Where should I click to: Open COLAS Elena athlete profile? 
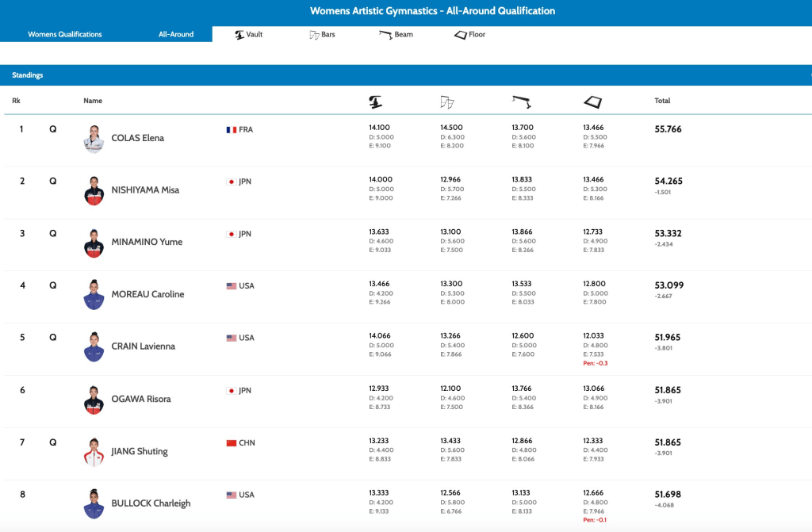click(x=137, y=138)
